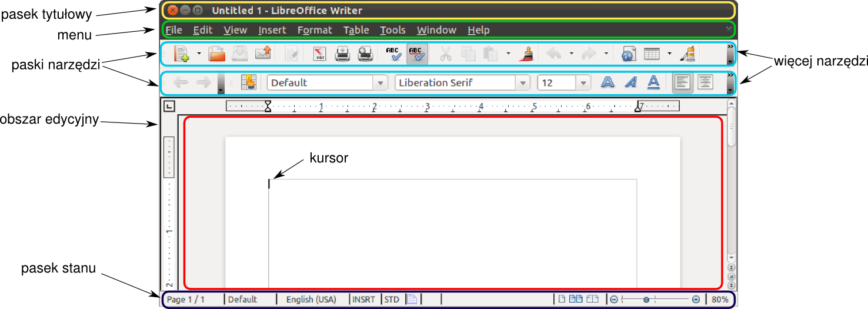Print file directly with the printer icon

pyautogui.click(x=343, y=54)
